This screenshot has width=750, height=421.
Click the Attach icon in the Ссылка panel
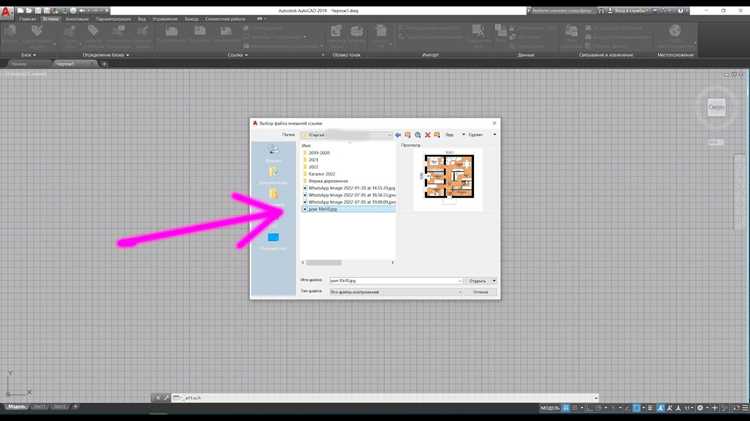[x=172, y=33]
